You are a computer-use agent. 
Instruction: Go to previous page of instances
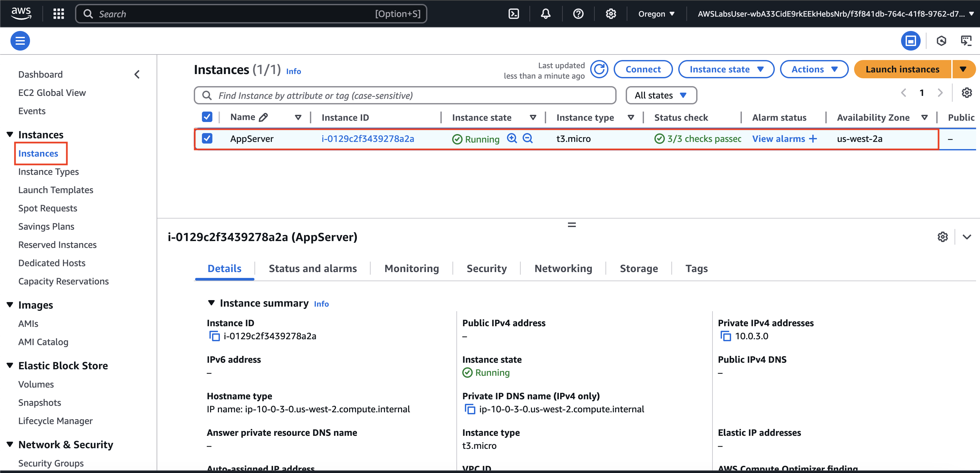click(x=904, y=93)
